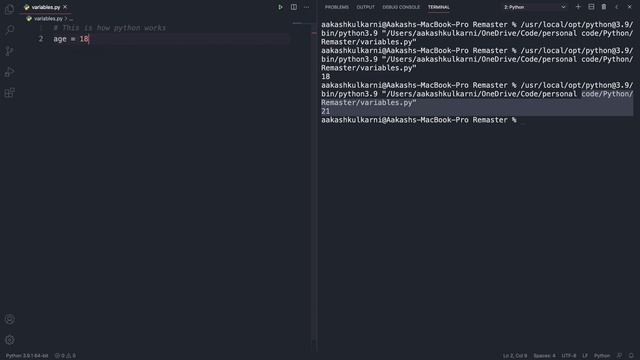Click the variables.py breadcrumb item

(48, 18)
